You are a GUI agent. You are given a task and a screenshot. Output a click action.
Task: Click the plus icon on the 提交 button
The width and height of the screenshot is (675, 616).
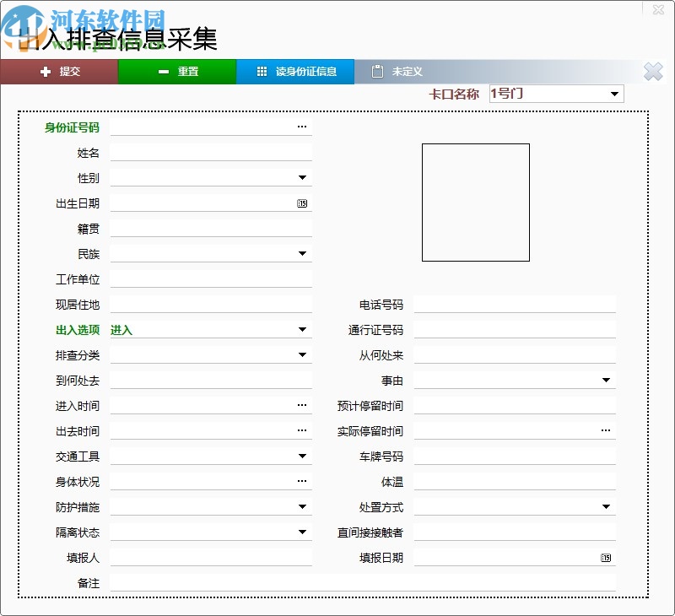pos(46,71)
